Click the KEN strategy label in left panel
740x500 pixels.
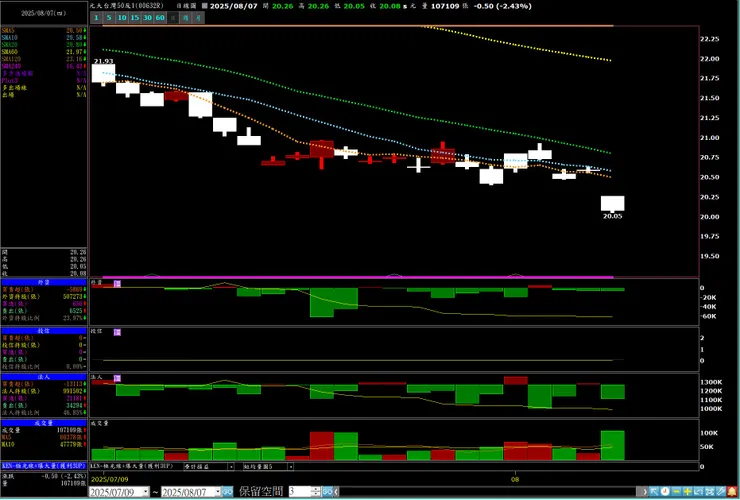43,466
